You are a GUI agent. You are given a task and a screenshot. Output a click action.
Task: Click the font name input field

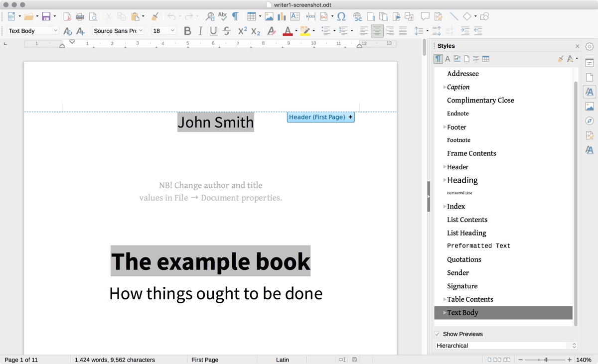point(115,31)
